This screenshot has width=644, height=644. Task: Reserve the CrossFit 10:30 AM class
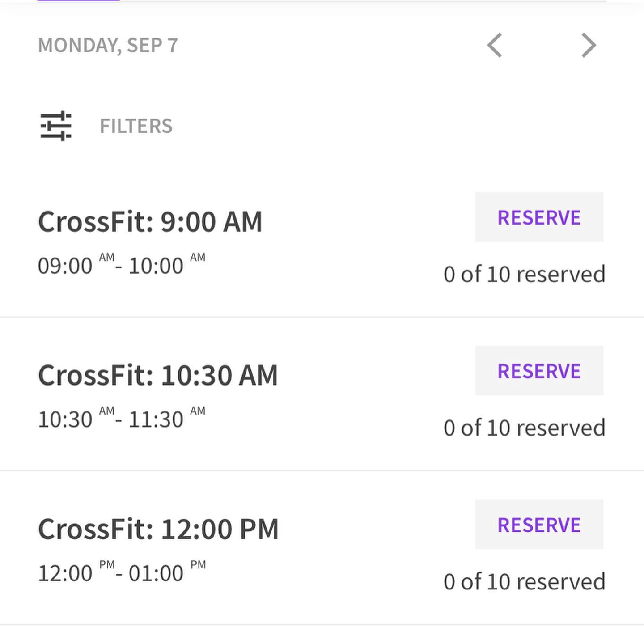pos(539,371)
